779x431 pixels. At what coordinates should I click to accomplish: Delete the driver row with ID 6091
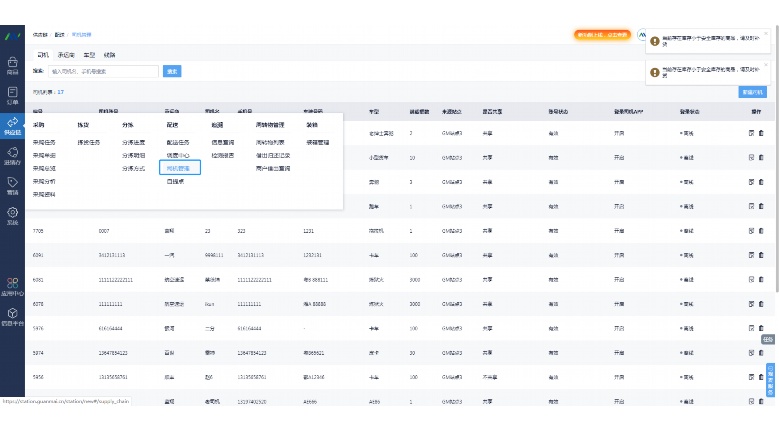click(761, 255)
